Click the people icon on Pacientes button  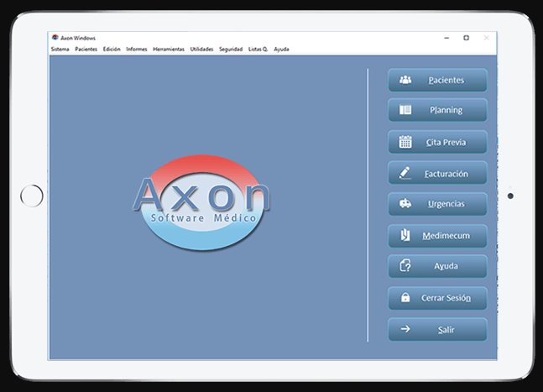pyautogui.click(x=405, y=81)
